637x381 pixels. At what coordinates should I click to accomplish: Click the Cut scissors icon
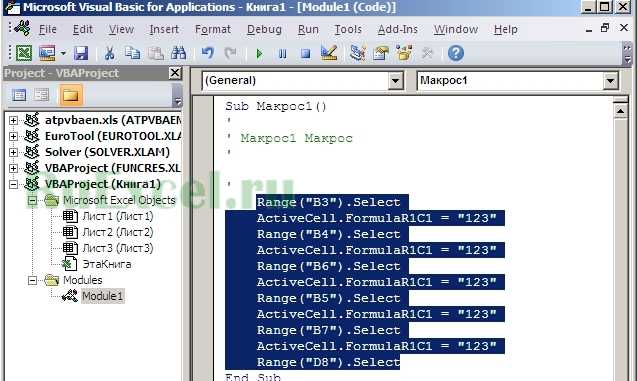point(109,53)
